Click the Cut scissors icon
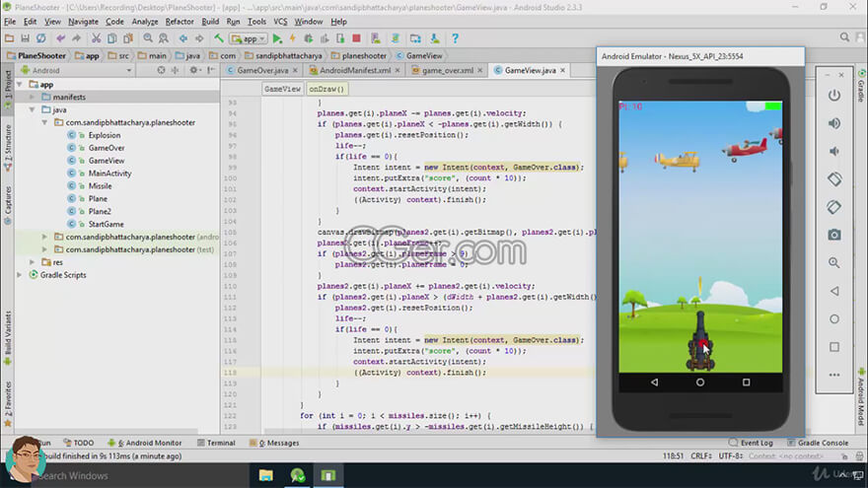Screen dimensions: 868x488 pos(97,38)
